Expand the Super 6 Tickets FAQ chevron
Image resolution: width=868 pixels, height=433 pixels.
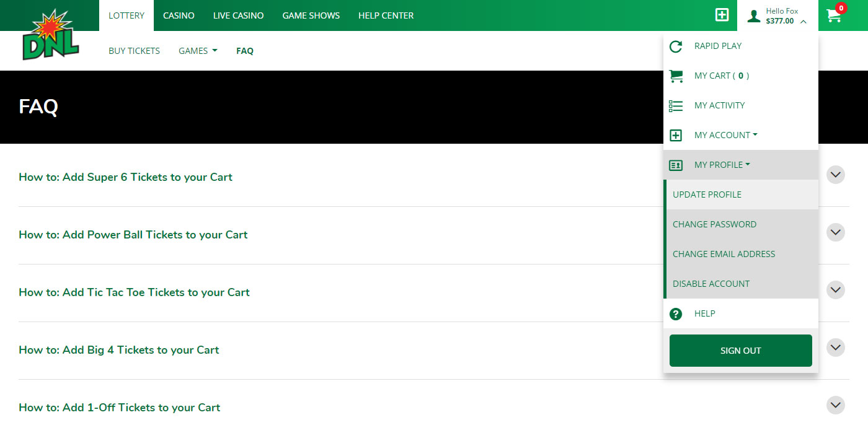click(x=836, y=175)
